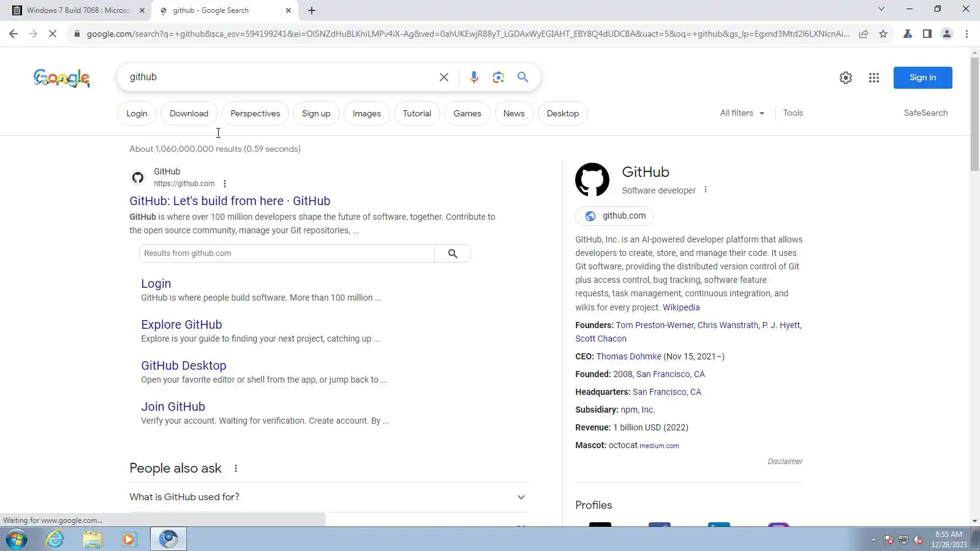Open Search by image camera icon
The width and height of the screenshot is (980, 551).
499,77
